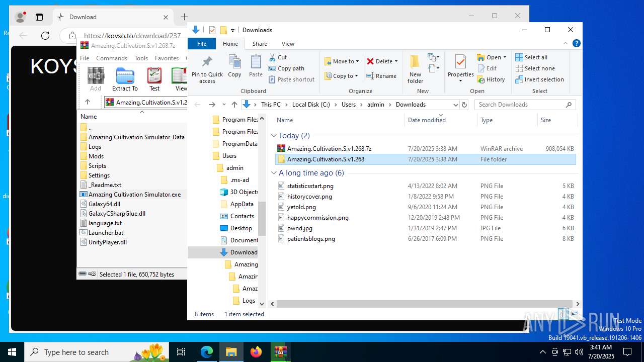Screen dimensions: 644x362
Task: Open the Delete dropdown arrow
Action: (x=396, y=61)
